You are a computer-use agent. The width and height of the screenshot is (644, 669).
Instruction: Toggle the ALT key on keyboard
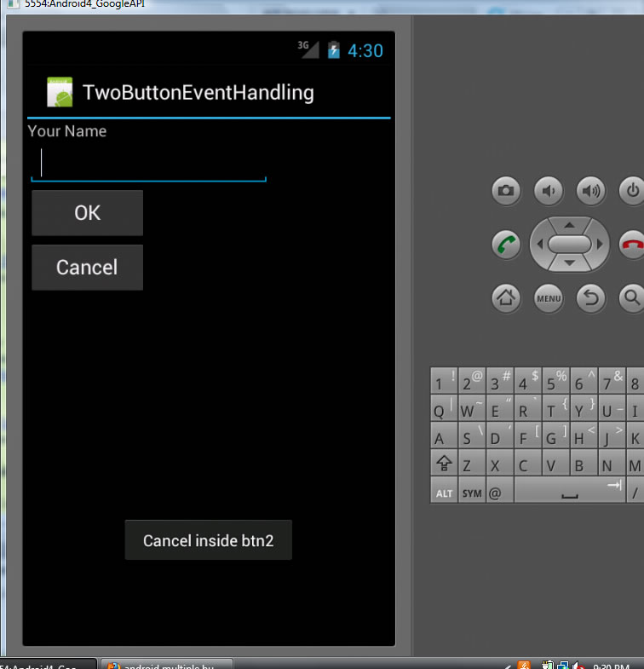click(444, 493)
